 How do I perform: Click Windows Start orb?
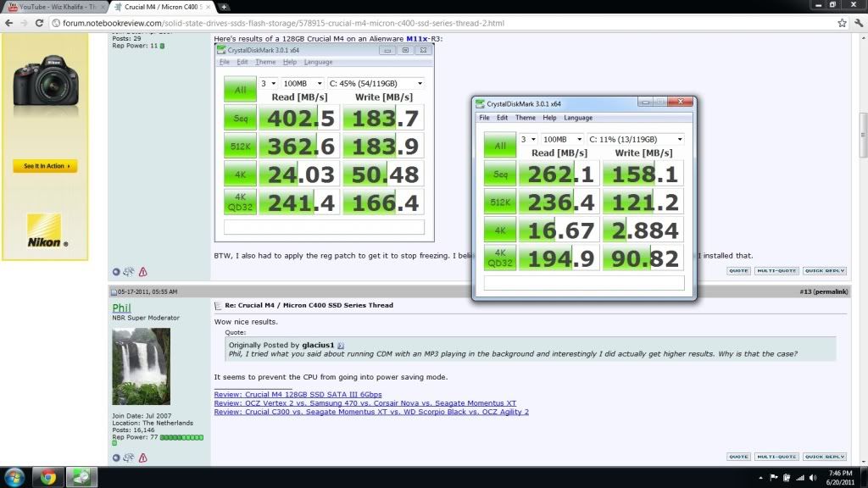14,477
